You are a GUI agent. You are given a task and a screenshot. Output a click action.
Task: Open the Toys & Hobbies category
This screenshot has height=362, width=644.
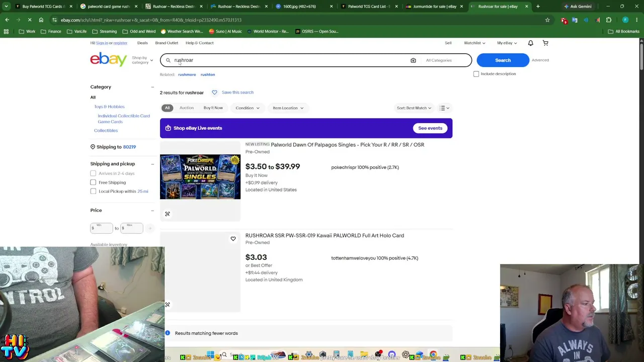109,107
